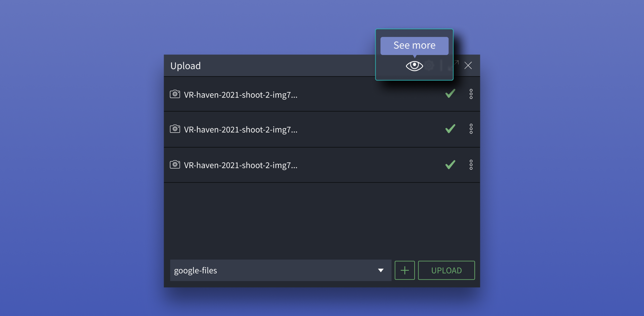Click the green checkmark in the second file row
Screen dimensions: 644x316
point(450,129)
